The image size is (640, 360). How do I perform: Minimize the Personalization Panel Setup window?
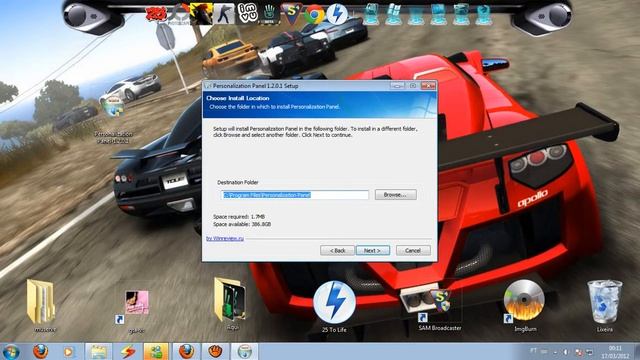(x=397, y=85)
